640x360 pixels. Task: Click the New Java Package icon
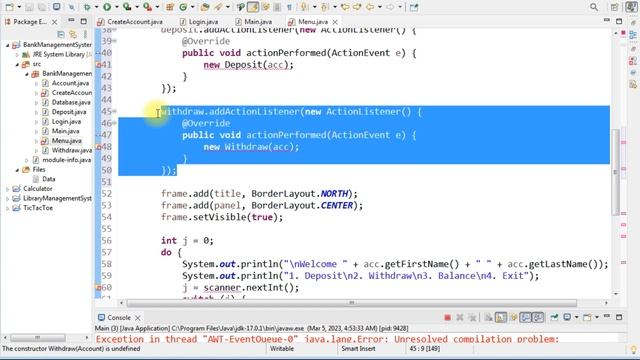[x=170, y=7]
